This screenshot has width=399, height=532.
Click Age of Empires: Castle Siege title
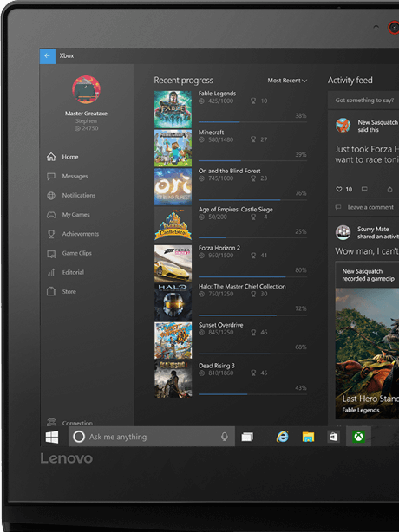click(235, 210)
